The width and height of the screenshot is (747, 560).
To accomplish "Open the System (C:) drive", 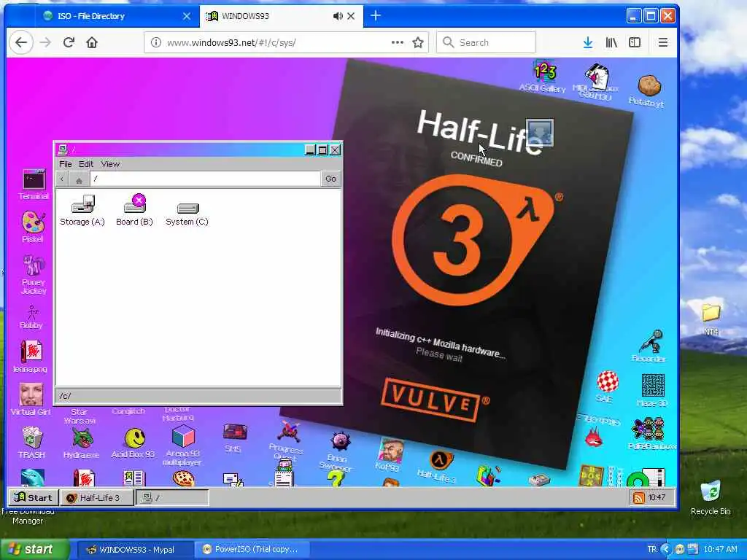I will [x=187, y=214].
